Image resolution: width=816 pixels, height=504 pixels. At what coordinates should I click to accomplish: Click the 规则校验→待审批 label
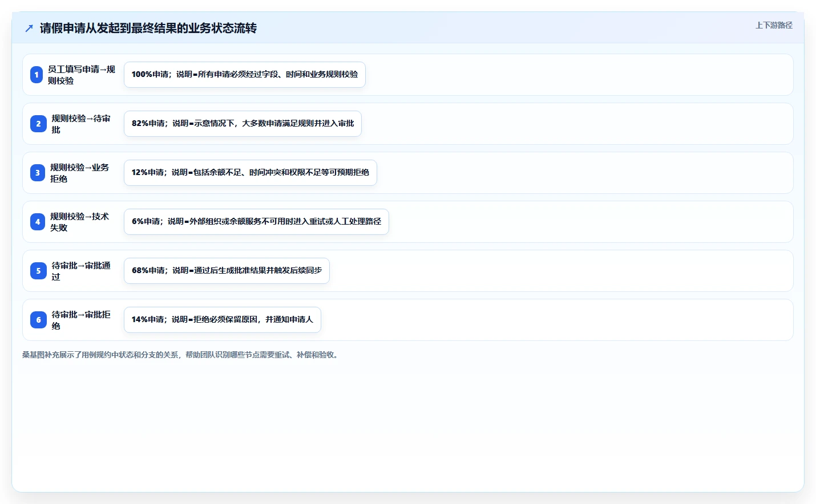(82, 124)
